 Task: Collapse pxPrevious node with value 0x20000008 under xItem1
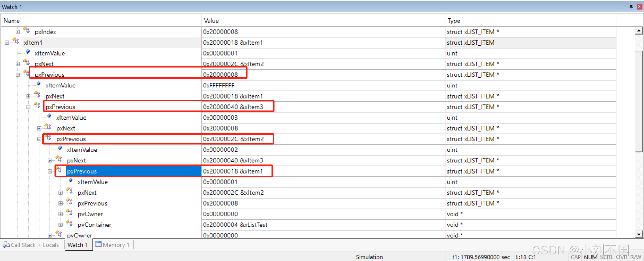pos(18,75)
